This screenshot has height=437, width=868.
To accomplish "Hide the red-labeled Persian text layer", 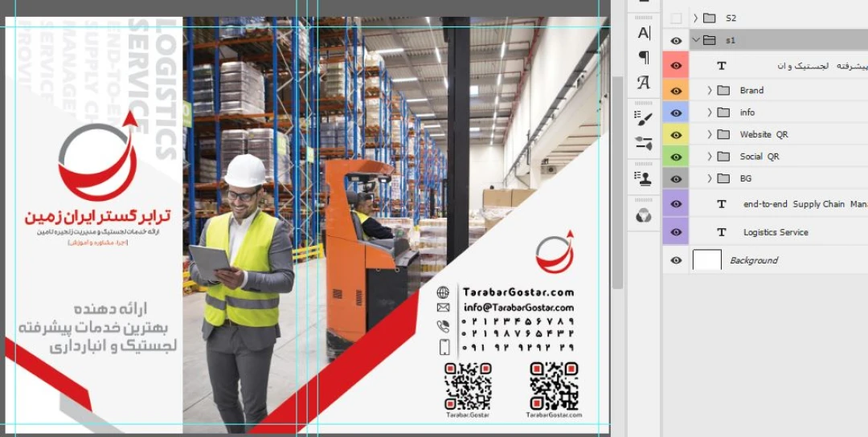I will pyautogui.click(x=676, y=66).
